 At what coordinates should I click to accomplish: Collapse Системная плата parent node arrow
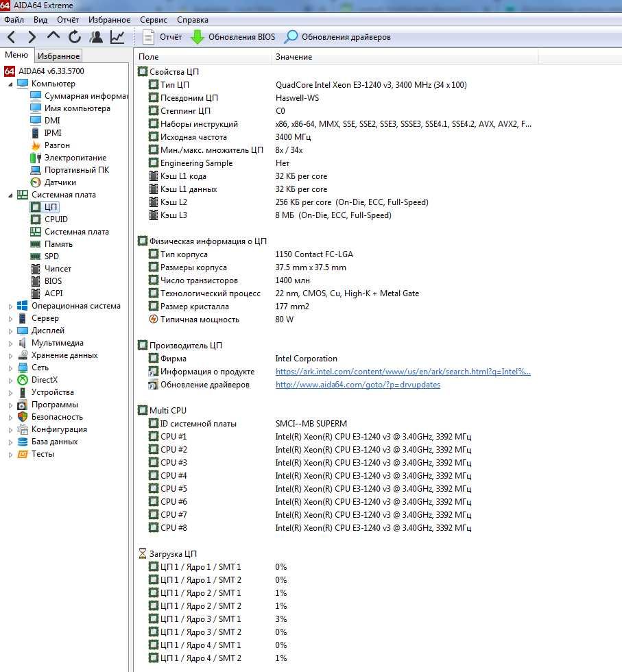click(x=10, y=195)
